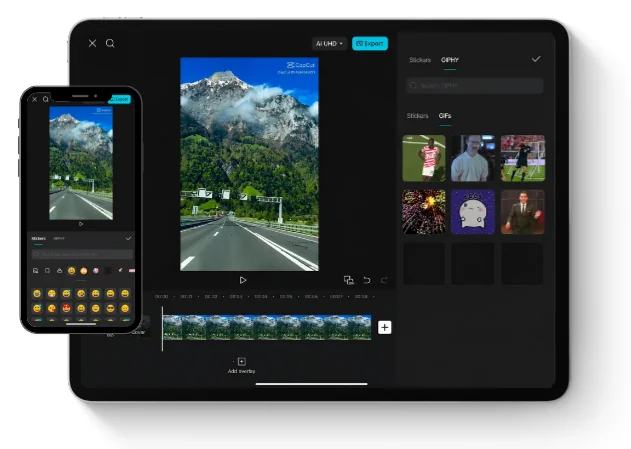Select the GIPHY tab on the tablet

(x=450, y=60)
